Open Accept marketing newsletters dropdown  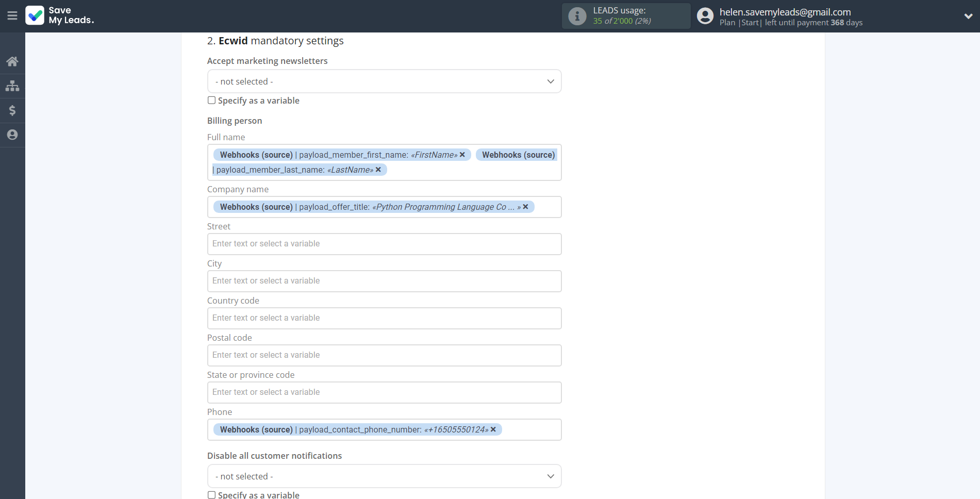pyautogui.click(x=384, y=81)
